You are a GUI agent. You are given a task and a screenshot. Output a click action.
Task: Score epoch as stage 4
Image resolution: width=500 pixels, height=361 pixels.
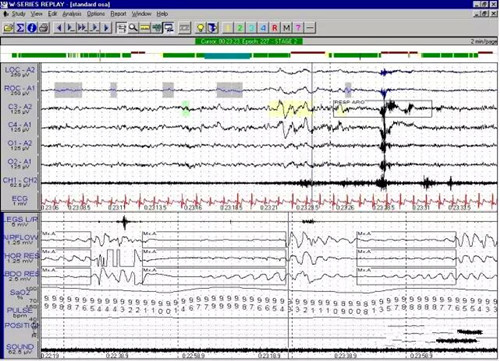tap(263, 28)
